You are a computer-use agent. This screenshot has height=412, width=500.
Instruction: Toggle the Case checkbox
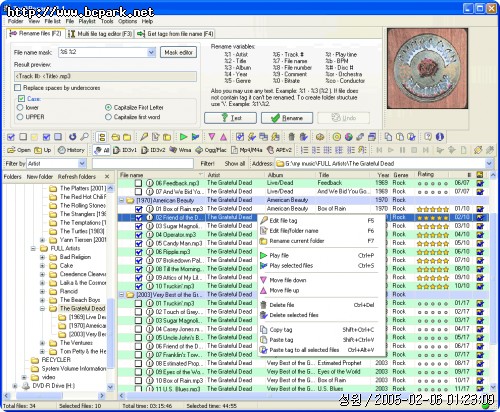[22, 99]
